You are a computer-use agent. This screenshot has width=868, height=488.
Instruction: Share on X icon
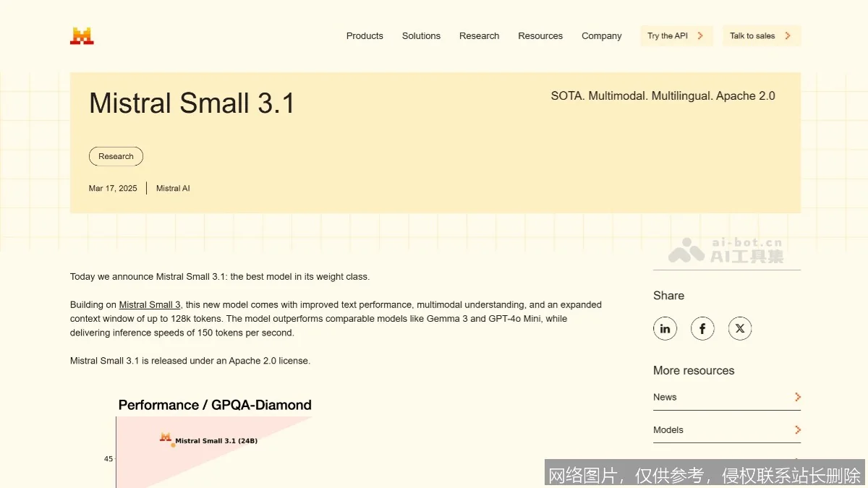(740, 328)
